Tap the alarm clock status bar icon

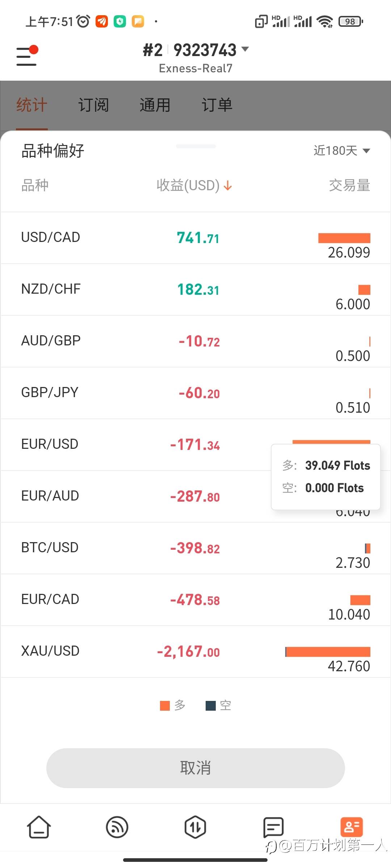83,22
